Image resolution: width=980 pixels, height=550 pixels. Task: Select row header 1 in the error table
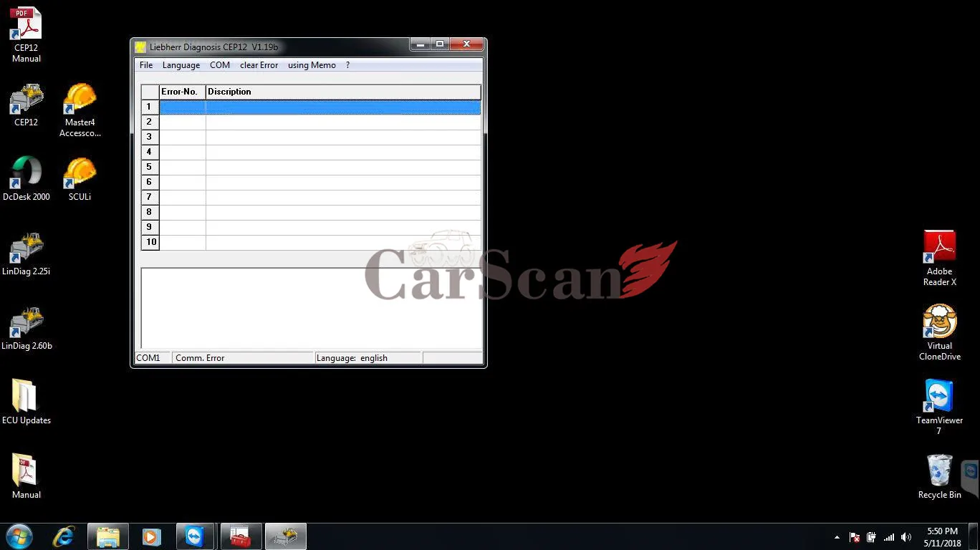point(150,107)
